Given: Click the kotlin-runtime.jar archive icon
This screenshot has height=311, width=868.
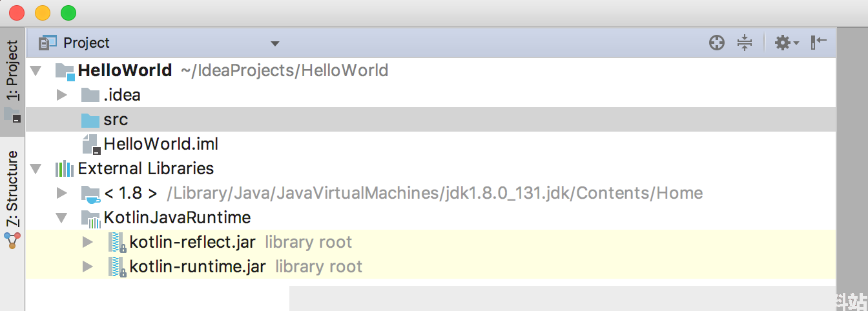Looking at the screenshot, I should point(117,267).
